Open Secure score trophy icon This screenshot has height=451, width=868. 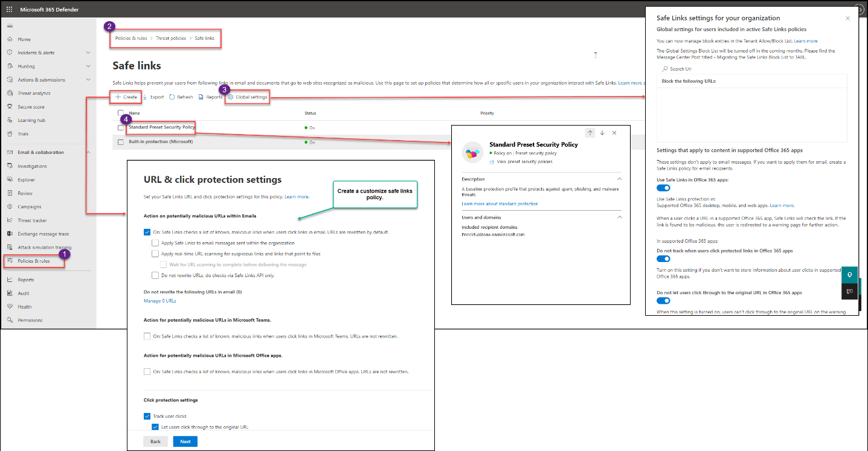10,107
